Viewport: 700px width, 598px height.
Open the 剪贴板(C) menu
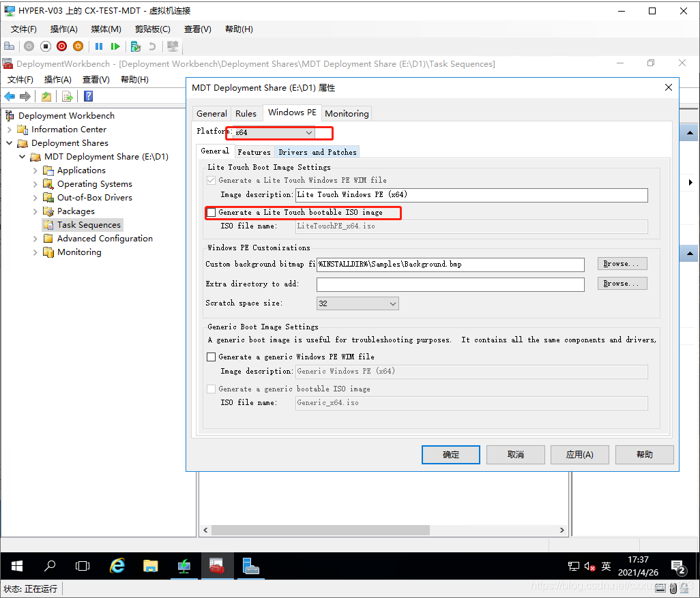click(153, 29)
